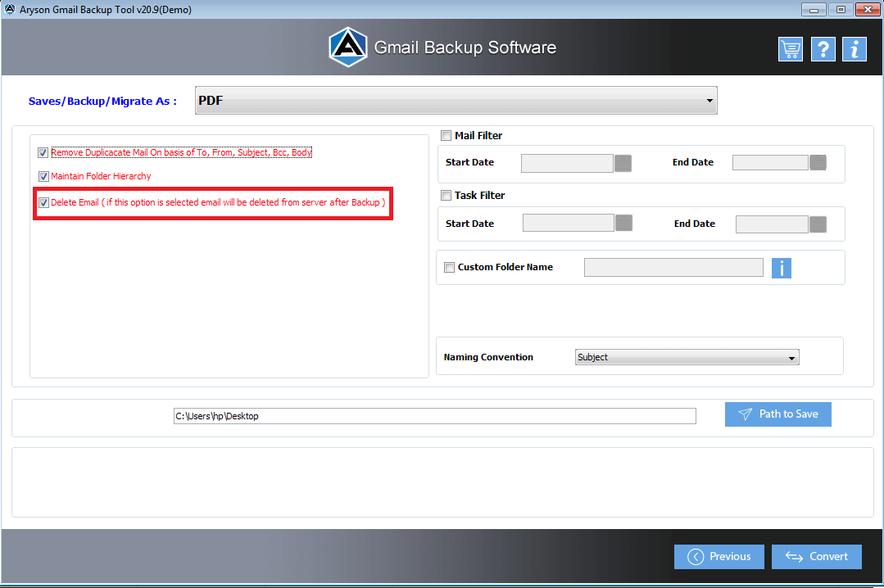Click the Mail Filter Start Date field
Image resolution: width=884 pixels, height=588 pixels.
click(567, 164)
